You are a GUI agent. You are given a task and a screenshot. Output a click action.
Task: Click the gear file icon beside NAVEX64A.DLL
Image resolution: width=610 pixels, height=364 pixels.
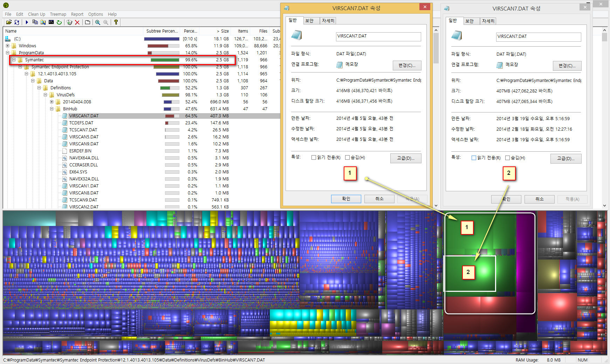[x=64, y=158]
